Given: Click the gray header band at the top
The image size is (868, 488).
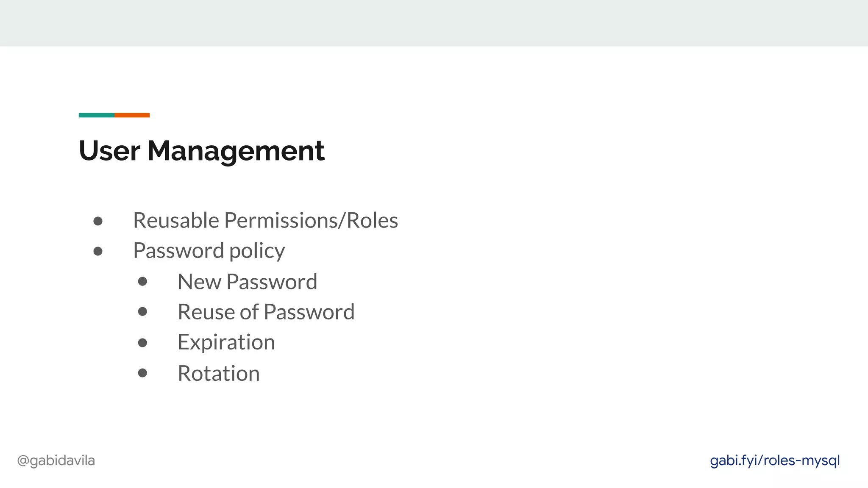Looking at the screenshot, I should [434, 23].
